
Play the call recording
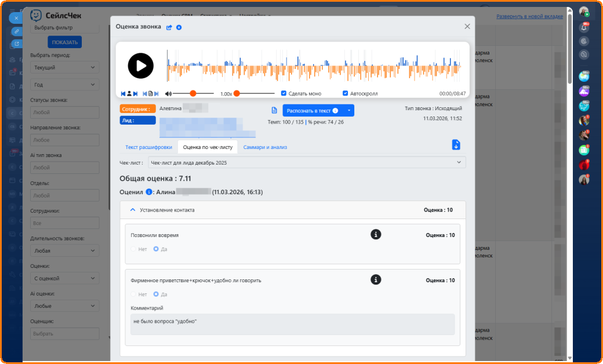pyautogui.click(x=140, y=65)
